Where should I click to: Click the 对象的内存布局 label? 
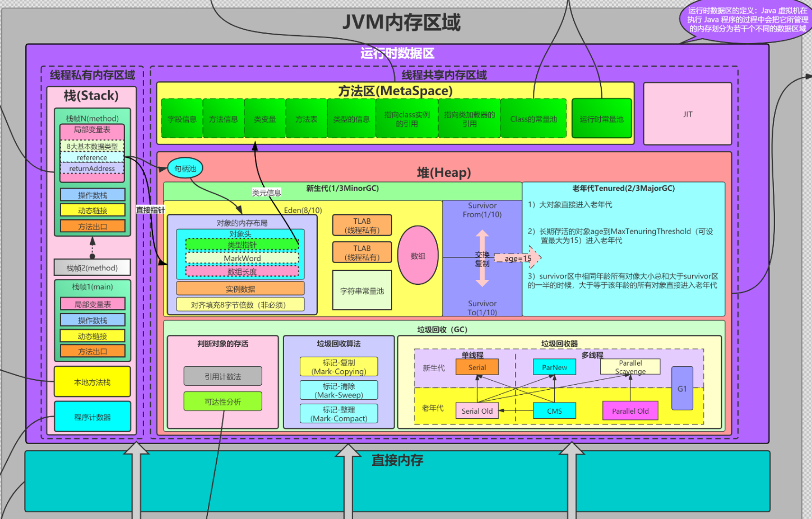(242, 223)
